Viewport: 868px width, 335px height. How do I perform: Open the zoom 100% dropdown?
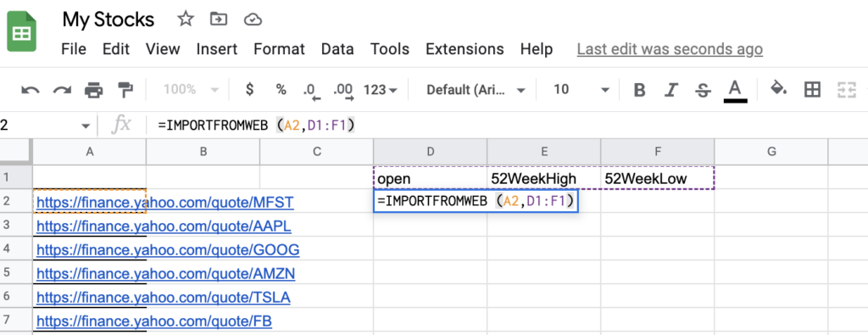point(192,89)
